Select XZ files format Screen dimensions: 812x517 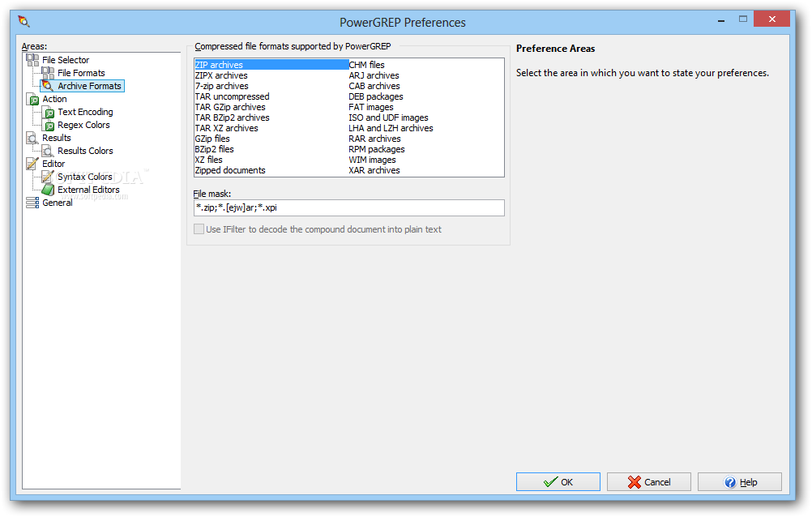(209, 160)
